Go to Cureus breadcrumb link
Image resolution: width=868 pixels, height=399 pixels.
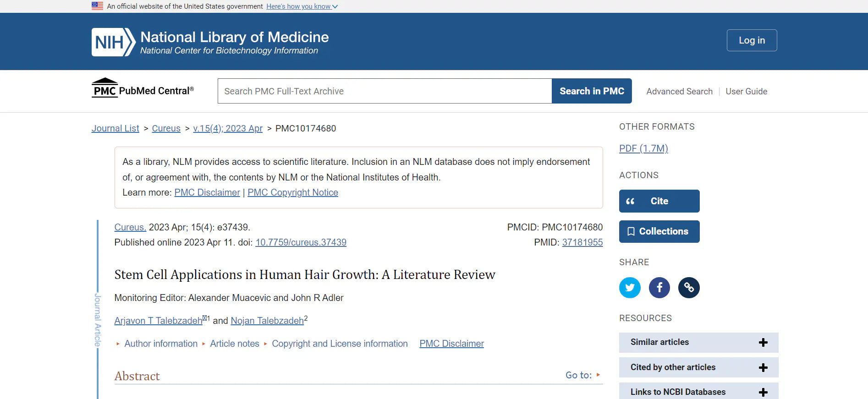(x=166, y=128)
